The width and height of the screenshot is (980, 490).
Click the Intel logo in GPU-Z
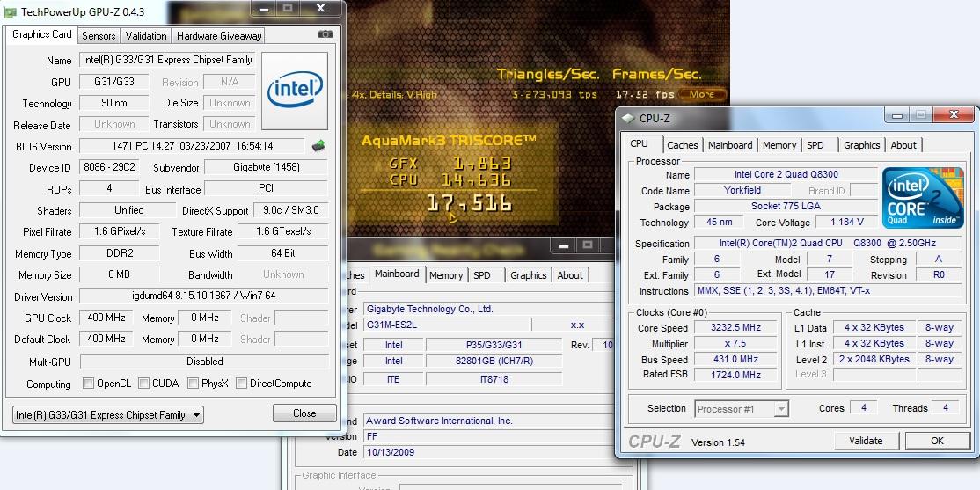point(295,91)
